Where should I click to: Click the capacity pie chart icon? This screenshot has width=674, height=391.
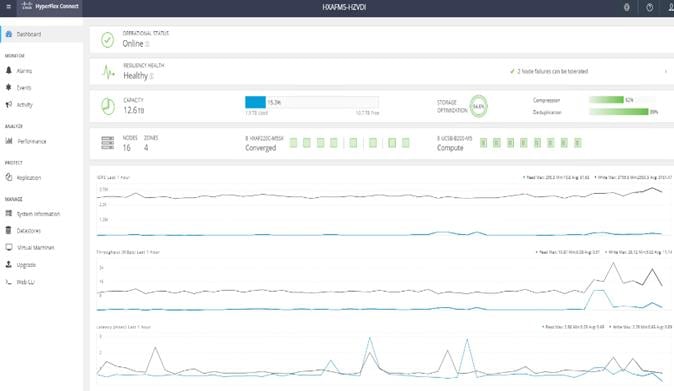tap(108, 107)
